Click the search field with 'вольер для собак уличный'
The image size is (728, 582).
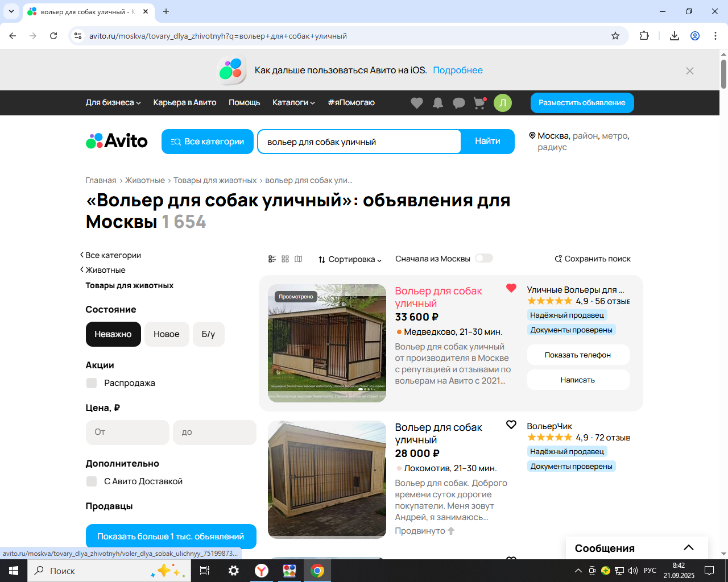tap(359, 142)
